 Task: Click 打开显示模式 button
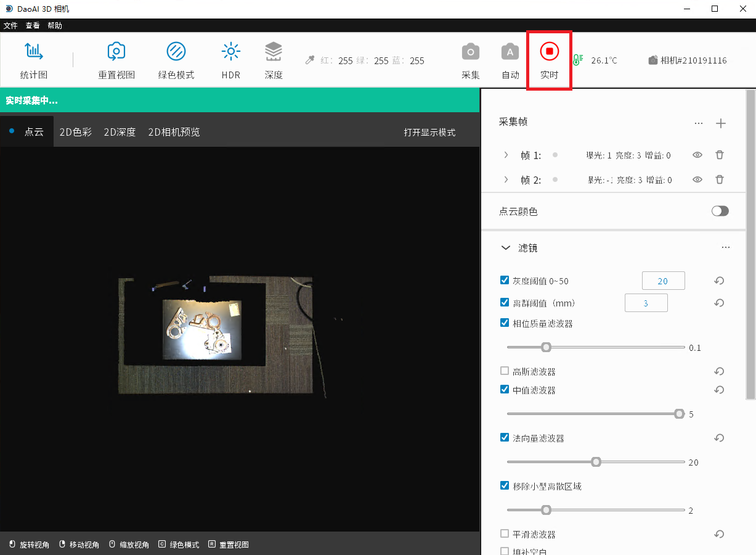click(x=429, y=133)
